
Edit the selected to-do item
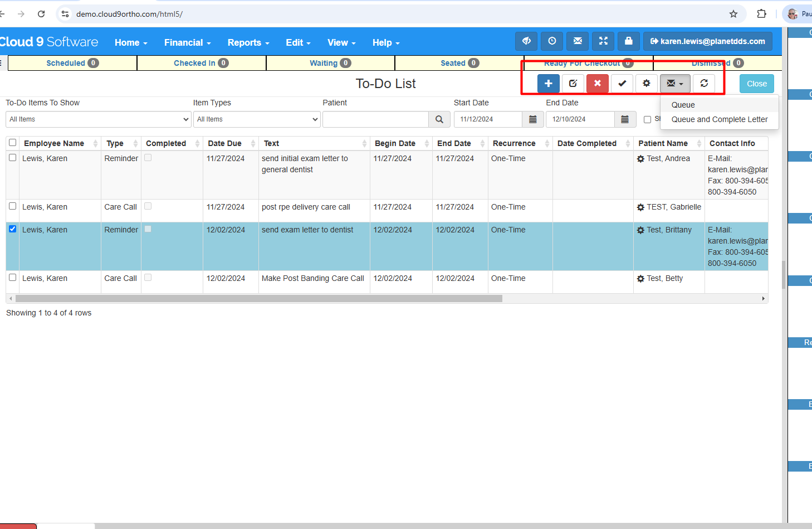coord(573,84)
